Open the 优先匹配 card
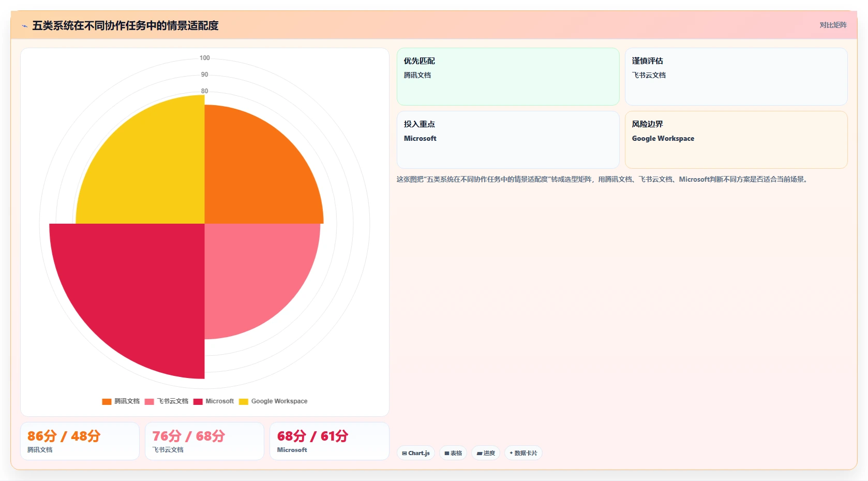Viewport: 868px width, 481px height. click(x=508, y=77)
